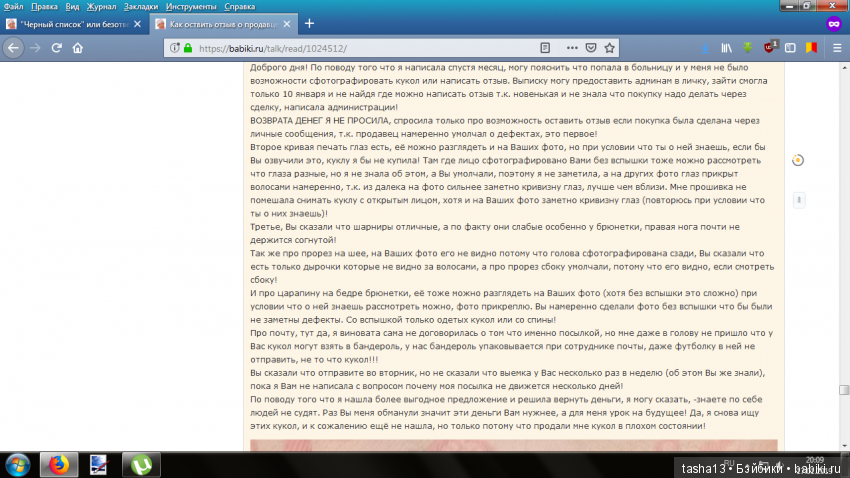Open the Firefox hamburger menu

(x=836, y=47)
